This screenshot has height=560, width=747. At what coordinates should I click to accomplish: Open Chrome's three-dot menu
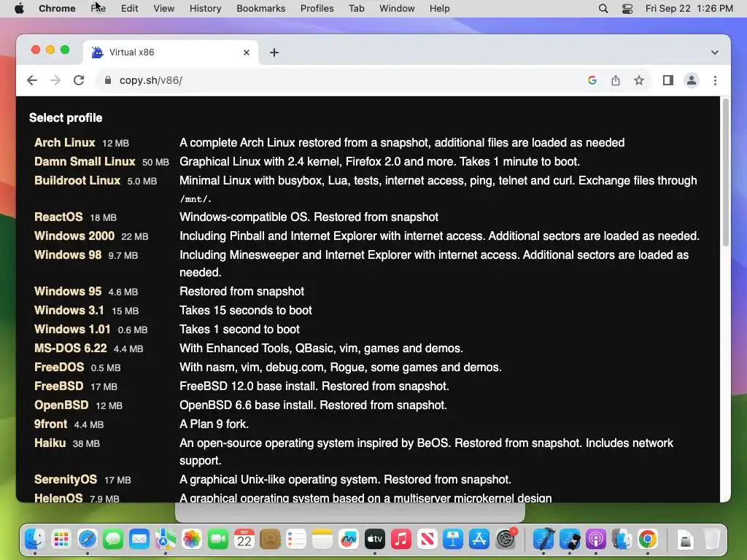point(715,80)
